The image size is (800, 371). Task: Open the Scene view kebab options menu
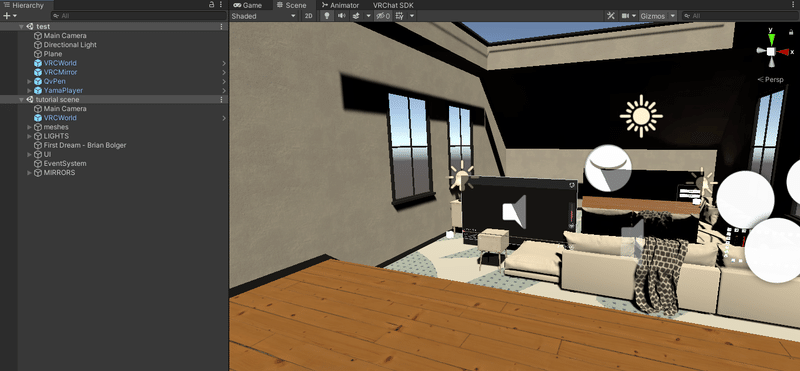(x=794, y=5)
